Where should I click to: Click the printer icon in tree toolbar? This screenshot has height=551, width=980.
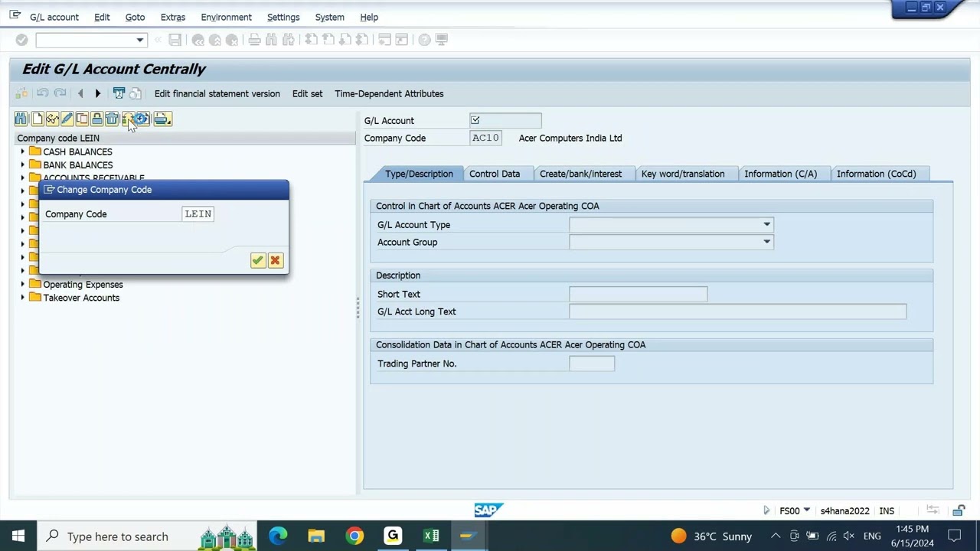click(162, 119)
